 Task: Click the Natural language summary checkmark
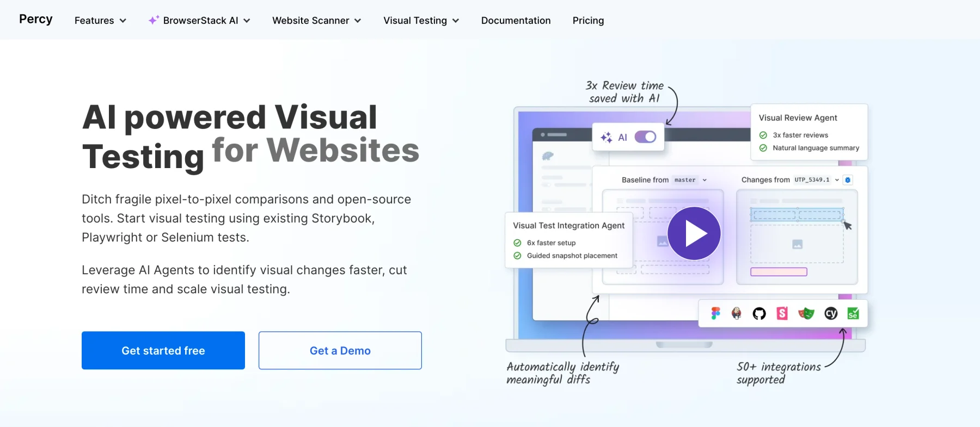pos(763,148)
